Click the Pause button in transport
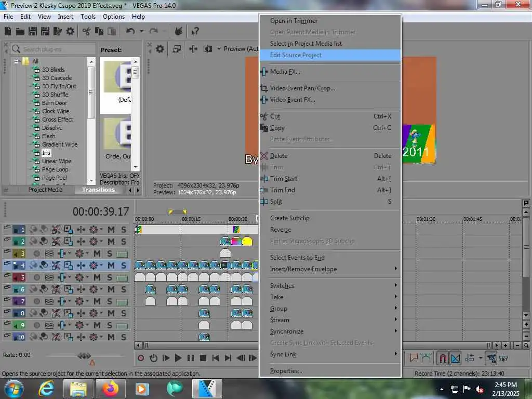 click(190, 358)
